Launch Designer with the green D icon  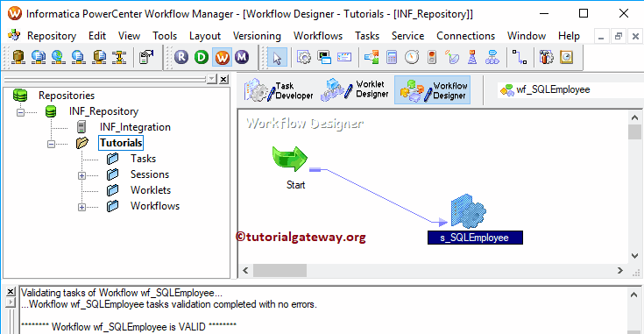click(x=202, y=57)
